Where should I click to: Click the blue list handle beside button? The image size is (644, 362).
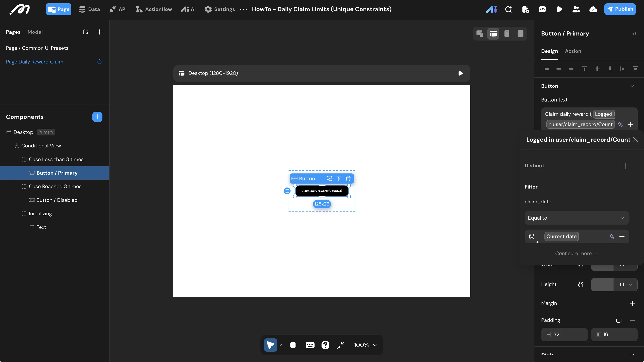point(287,191)
